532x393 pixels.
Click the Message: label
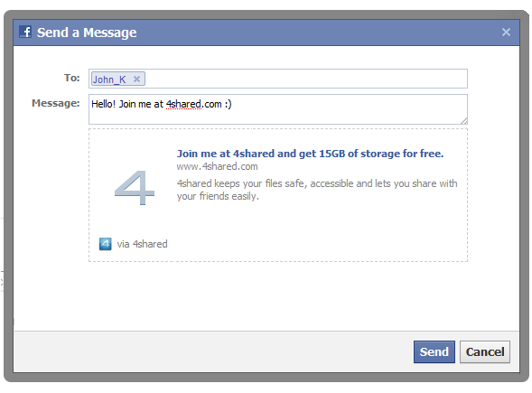click(x=56, y=103)
